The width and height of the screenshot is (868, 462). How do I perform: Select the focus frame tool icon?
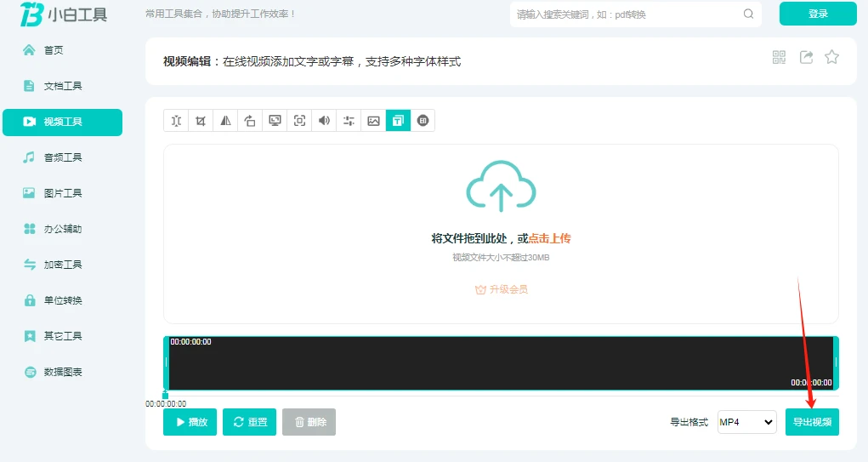(299, 121)
